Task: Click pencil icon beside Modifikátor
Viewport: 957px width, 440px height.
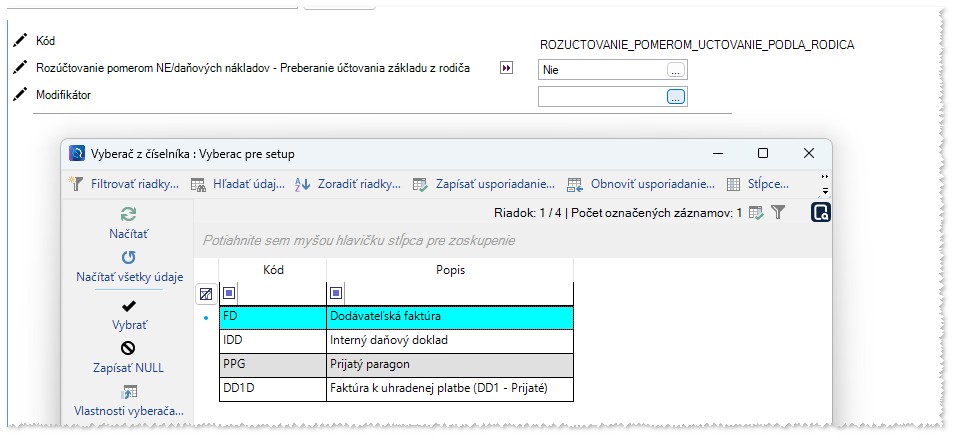Action: pyautogui.click(x=19, y=95)
